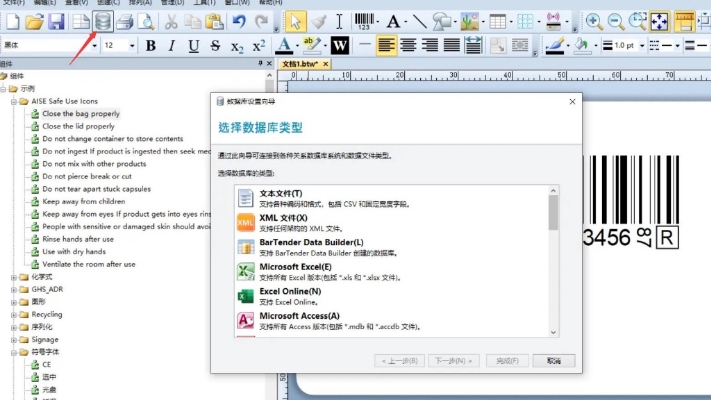Click the database type list scrollbar thumb
The height and width of the screenshot is (400, 711).
pyautogui.click(x=553, y=213)
